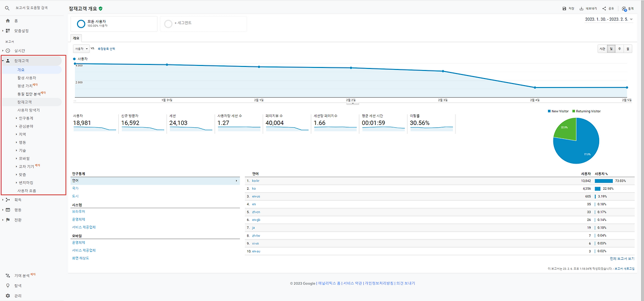644x301 pixels.
Task: Select the 모든 사용자 segment circle
Action: point(80,23)
